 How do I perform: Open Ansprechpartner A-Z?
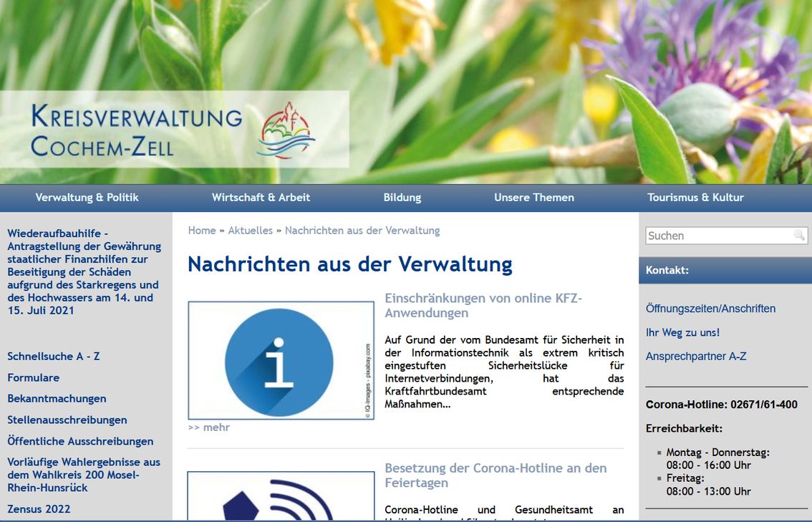click(695, 356)
